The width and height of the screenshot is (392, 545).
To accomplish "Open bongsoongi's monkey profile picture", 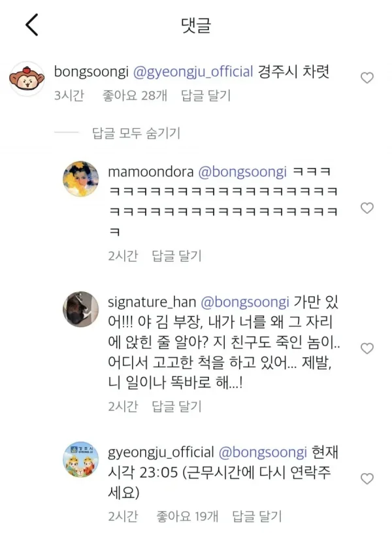I will point(27,79).
